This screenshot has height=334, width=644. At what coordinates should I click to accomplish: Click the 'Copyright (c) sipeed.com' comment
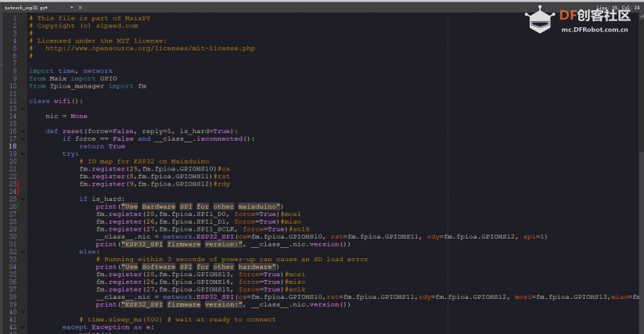[88, 26]
